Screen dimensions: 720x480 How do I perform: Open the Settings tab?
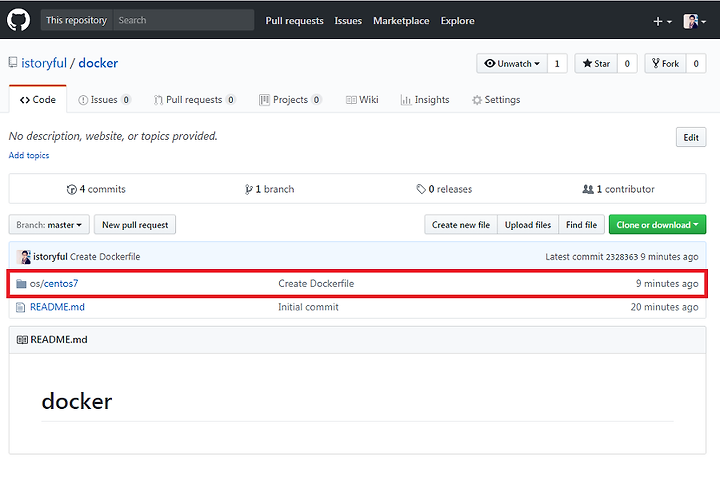point(496,100)
